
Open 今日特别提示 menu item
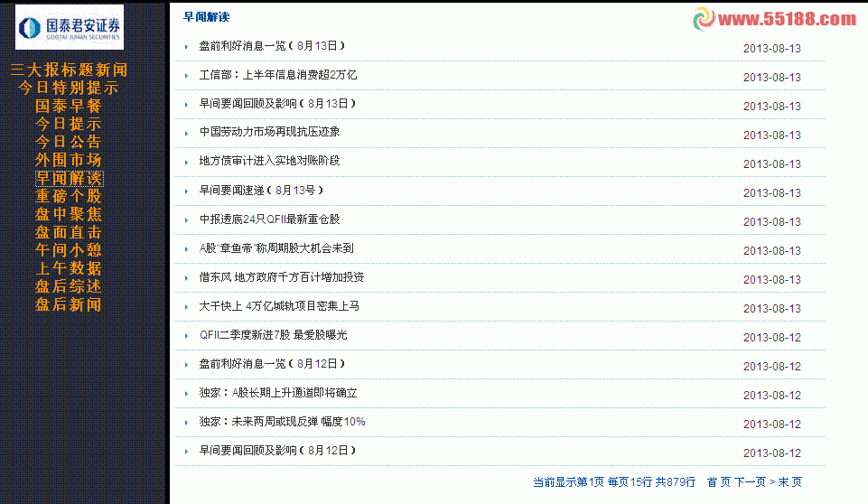pyautogui.click(x=69, y=88)
